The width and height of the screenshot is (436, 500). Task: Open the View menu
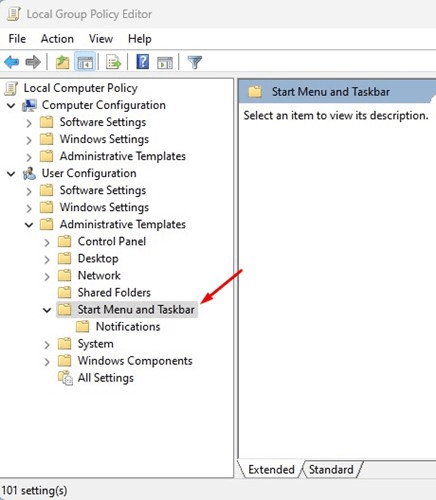(x=101, y=39)
